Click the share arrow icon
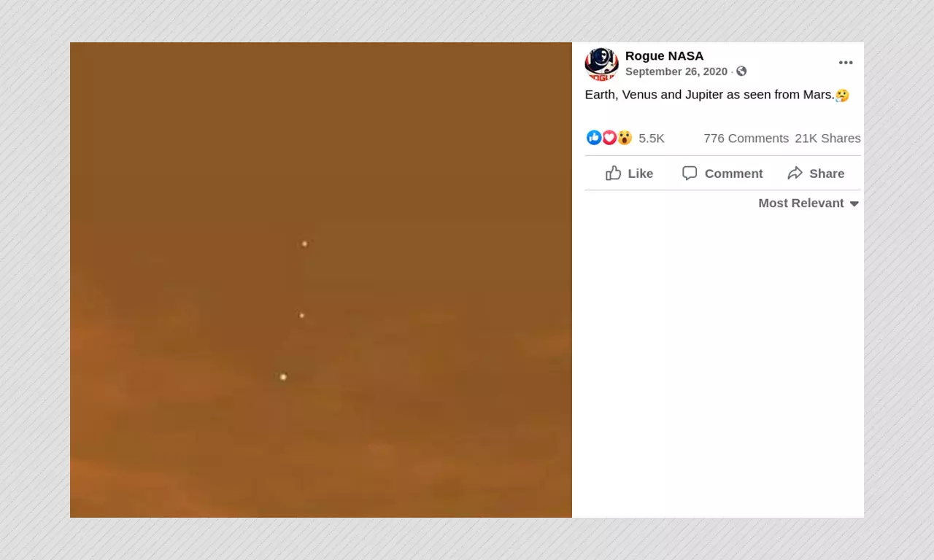This screenshot has height=560, width=934. pyautogui.click(x=795, y=173)
